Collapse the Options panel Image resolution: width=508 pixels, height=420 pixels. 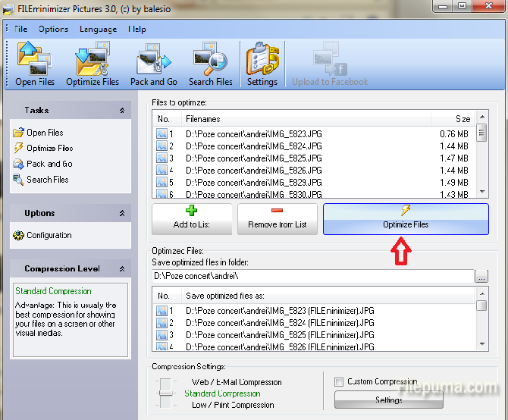tap(122, 214)
